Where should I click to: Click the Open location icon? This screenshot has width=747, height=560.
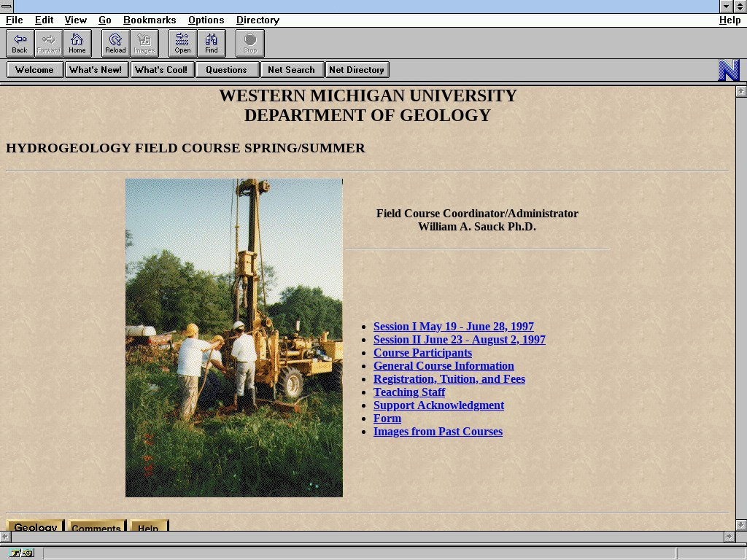[182, 43]
